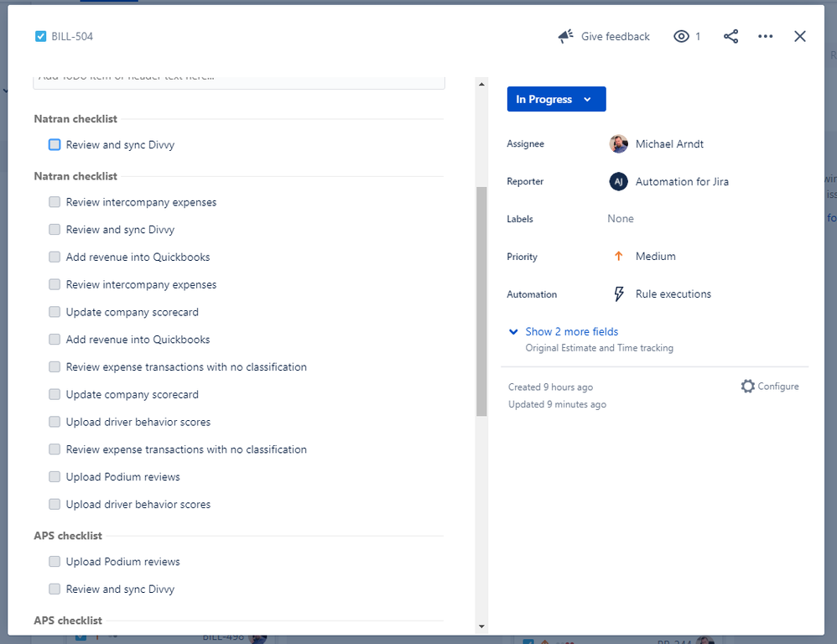Toggle the watch eye icon

coord(681,36)
